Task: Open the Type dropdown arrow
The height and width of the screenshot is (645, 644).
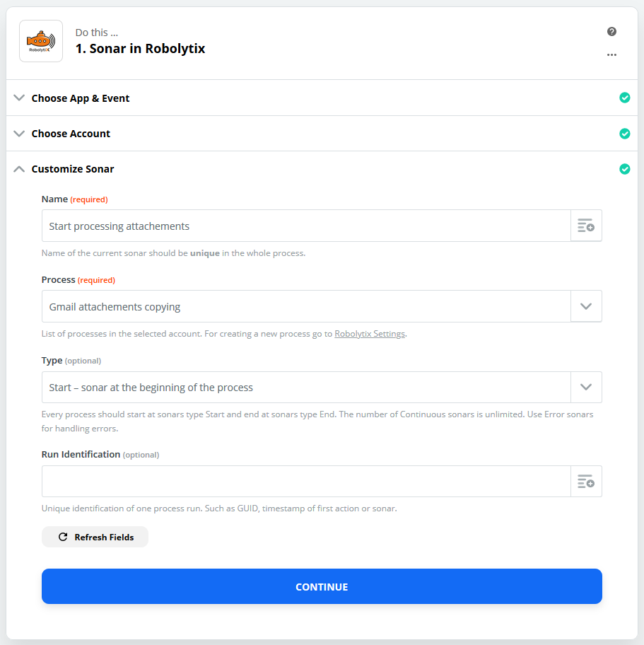Action: 586,387
